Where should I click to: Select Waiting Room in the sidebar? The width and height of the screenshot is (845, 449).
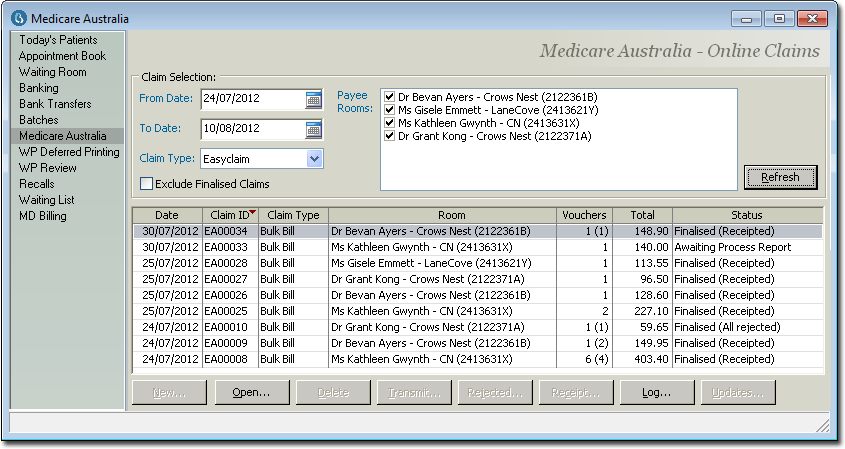coord(52,72)
